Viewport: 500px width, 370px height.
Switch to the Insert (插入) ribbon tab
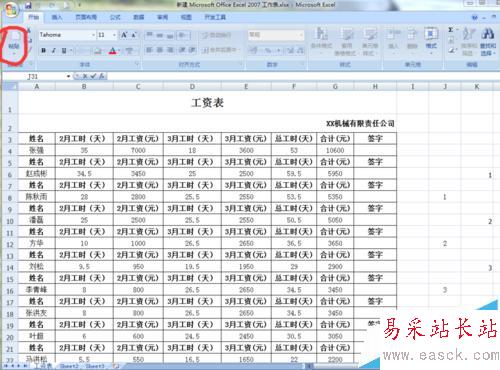coord(57,17)
